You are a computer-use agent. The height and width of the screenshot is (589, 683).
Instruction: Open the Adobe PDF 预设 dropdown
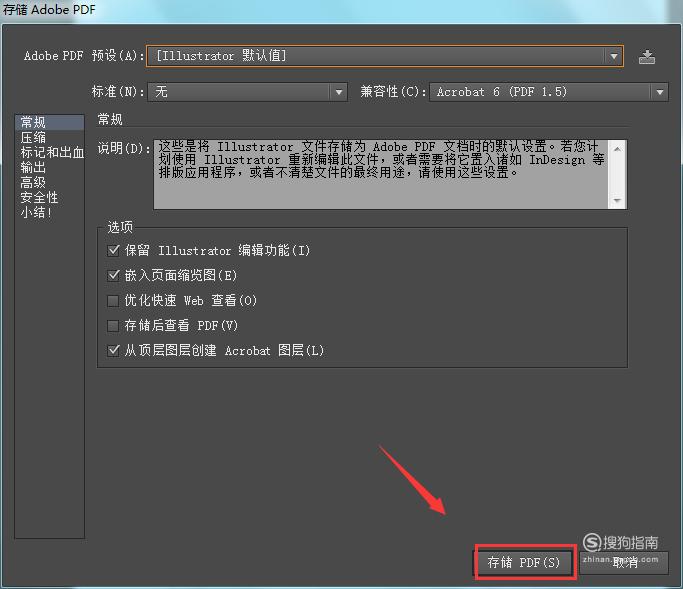coord(385,56)
